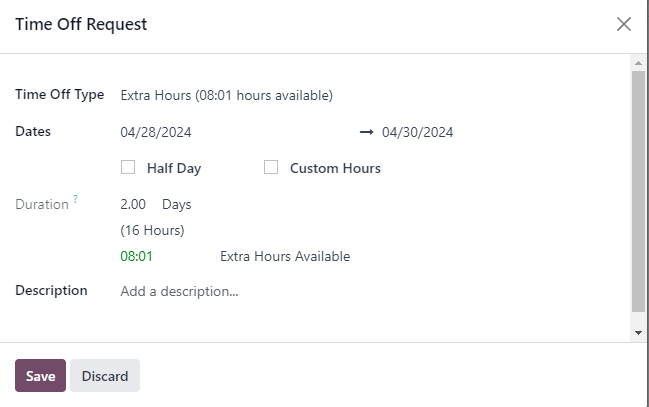Image resolution: width=649 pixels, height=407 pixels.
Task: Click the arrow between the date fields
Action: tap(366, 132)
